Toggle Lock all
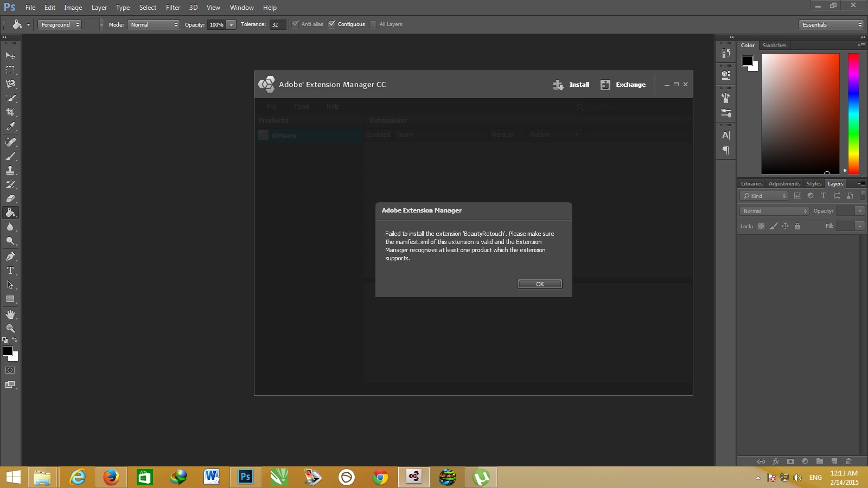Image resolution: width=868 pixels, height=488 pixels. point(797,226)
